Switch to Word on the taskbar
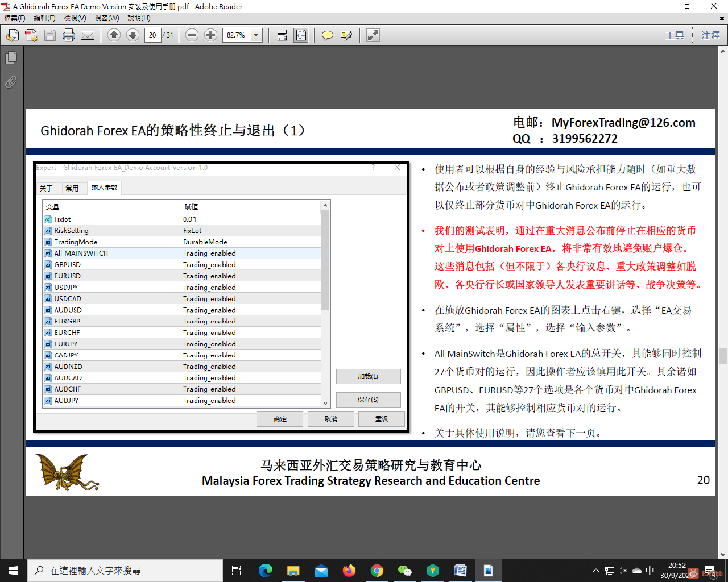728x582 pixels. pos(461,571)
